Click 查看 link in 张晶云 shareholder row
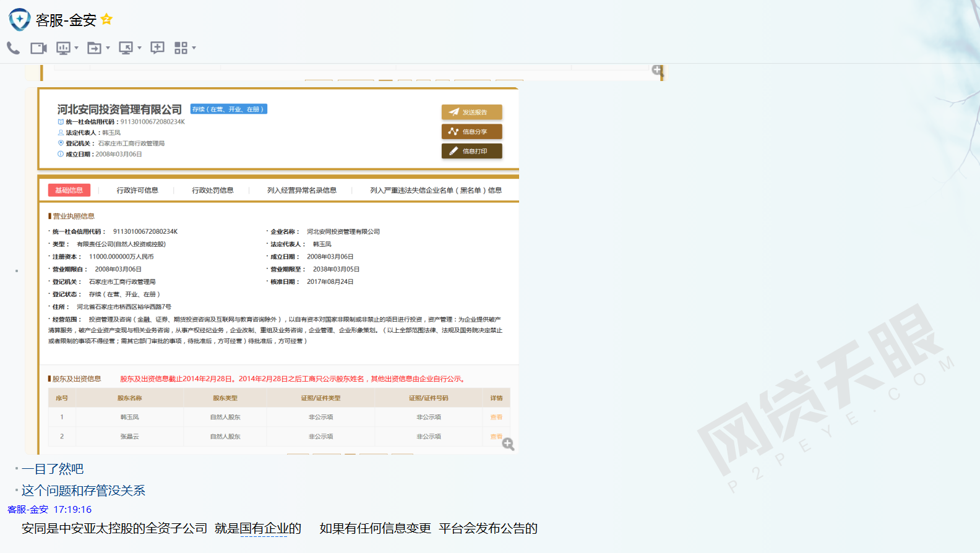The height and width of the screenshot is (553, 980). click(x=496, y=436)
